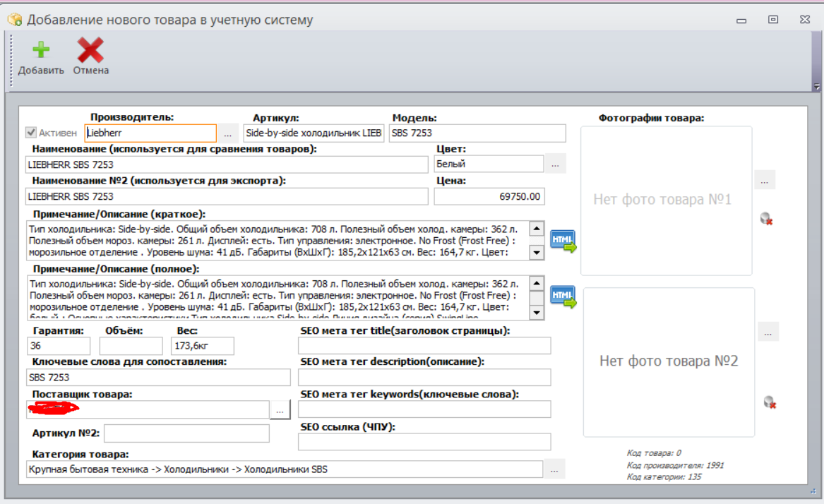Click the window title package icon
This screenshot has width=824, height=504.
click(x=15, y=20)
